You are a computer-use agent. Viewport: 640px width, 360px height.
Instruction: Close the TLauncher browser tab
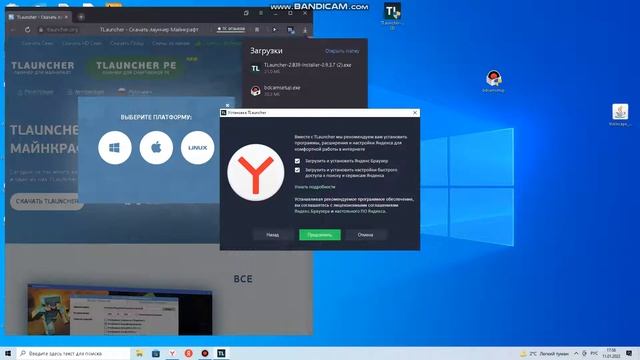point(67,17)
